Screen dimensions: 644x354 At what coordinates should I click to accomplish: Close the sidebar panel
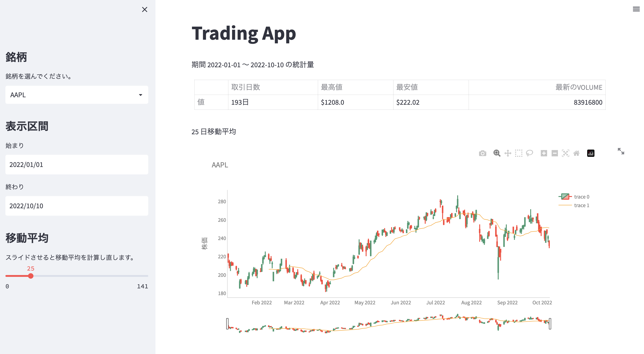point(144,10)
